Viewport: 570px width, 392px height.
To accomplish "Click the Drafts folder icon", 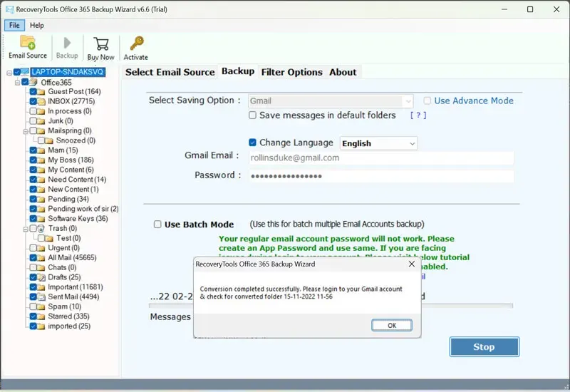I will pos(41,277).
